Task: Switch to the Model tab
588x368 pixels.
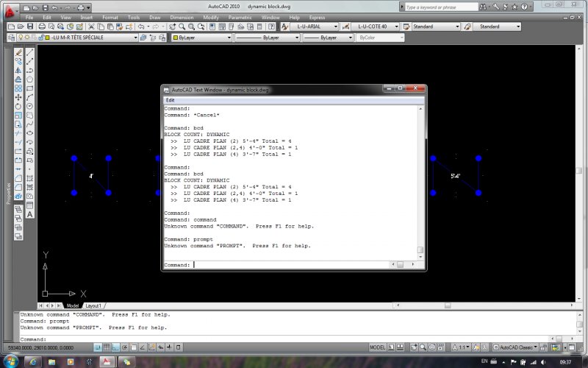Action: click(72, 305)
